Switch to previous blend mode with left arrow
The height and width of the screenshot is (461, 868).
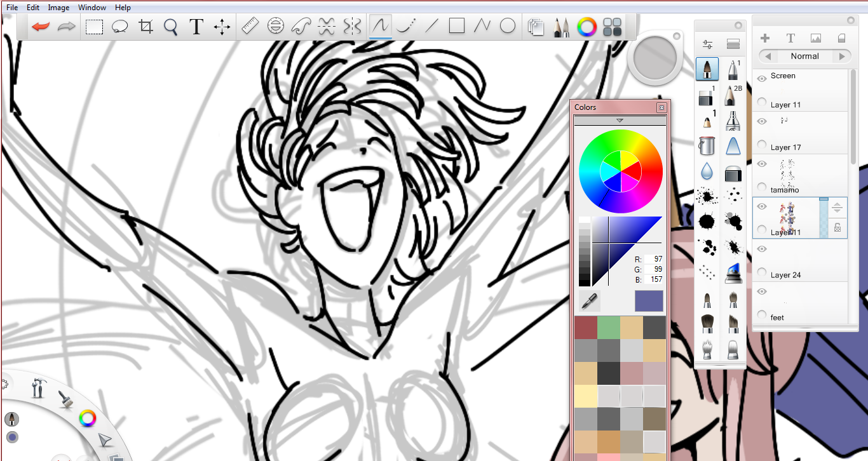(x=768, y=57)
